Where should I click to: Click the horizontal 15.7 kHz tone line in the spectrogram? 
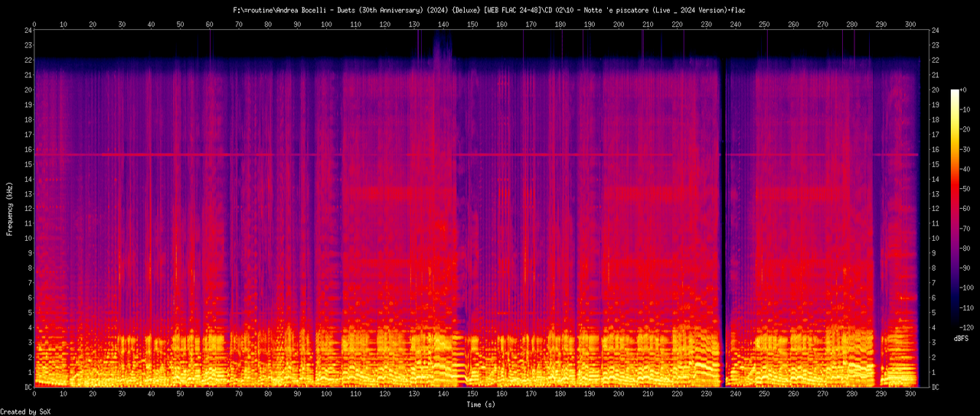476,154
